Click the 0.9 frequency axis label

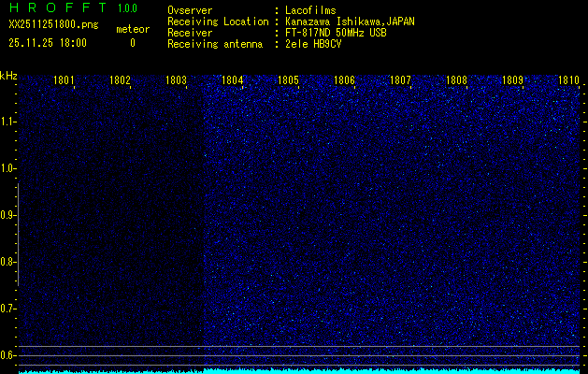point(8,215)
